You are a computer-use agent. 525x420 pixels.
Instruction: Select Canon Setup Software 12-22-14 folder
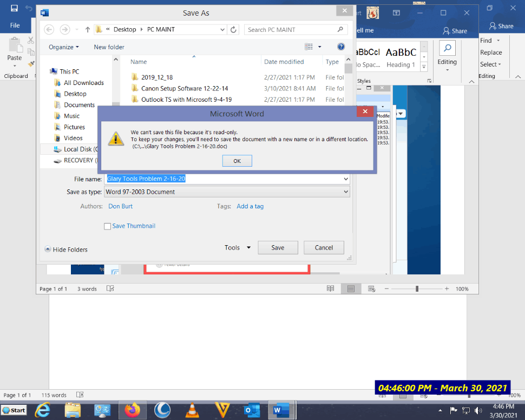[185, 88]
